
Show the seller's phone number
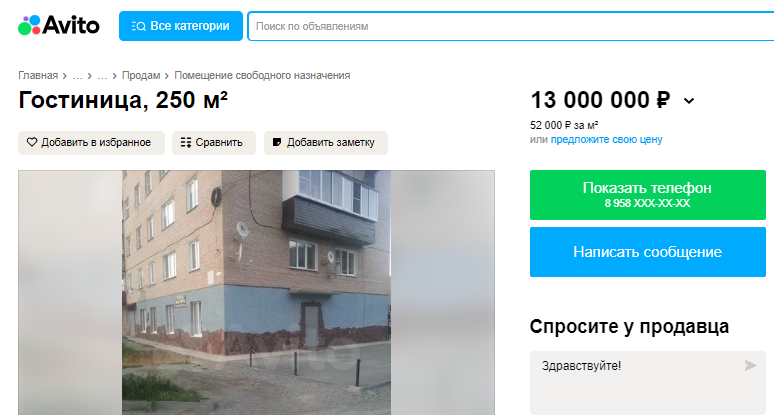pyautogui.click(x=648, y=195)
